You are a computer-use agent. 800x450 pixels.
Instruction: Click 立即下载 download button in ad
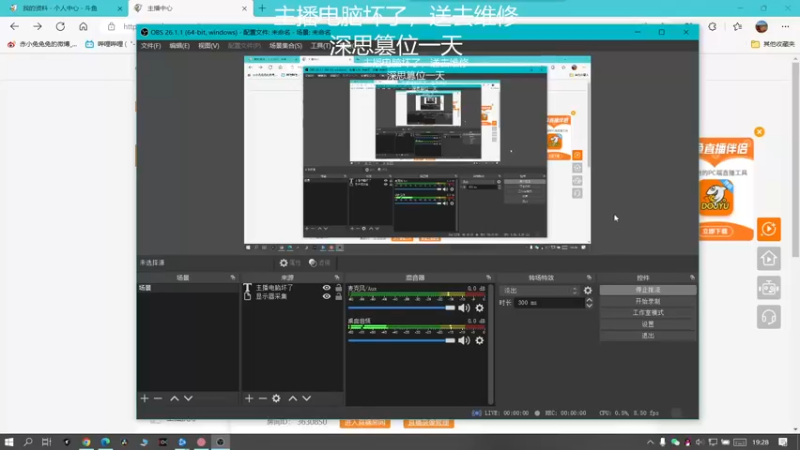[716, 232]
